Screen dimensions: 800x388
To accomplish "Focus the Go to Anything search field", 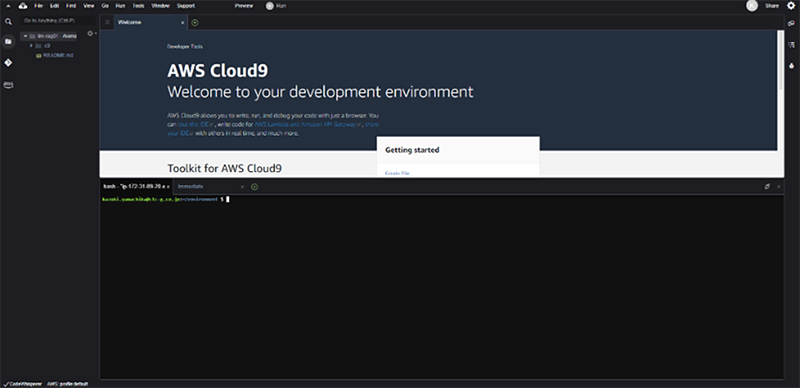I will 57,21.
